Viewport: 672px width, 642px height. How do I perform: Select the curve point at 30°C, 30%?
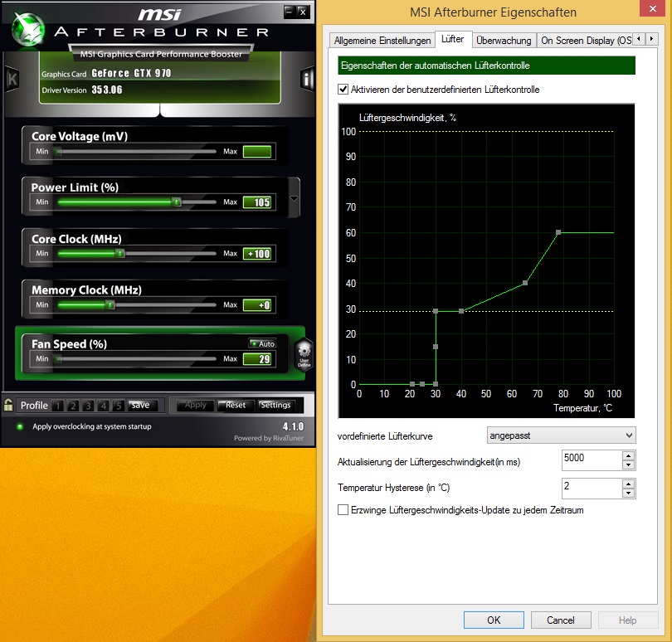[436, 311]
